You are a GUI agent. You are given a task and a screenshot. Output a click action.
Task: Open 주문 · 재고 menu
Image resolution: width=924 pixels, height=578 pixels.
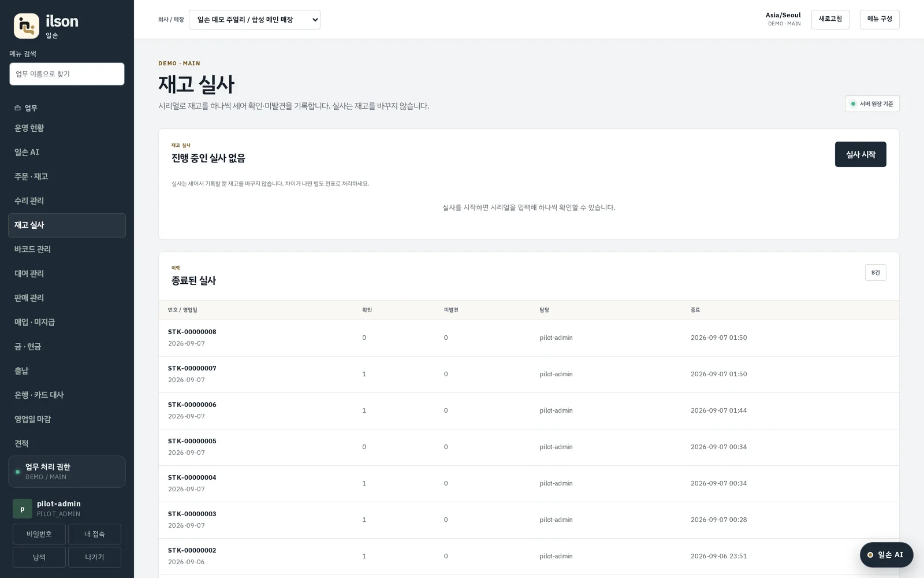[67, 177]
